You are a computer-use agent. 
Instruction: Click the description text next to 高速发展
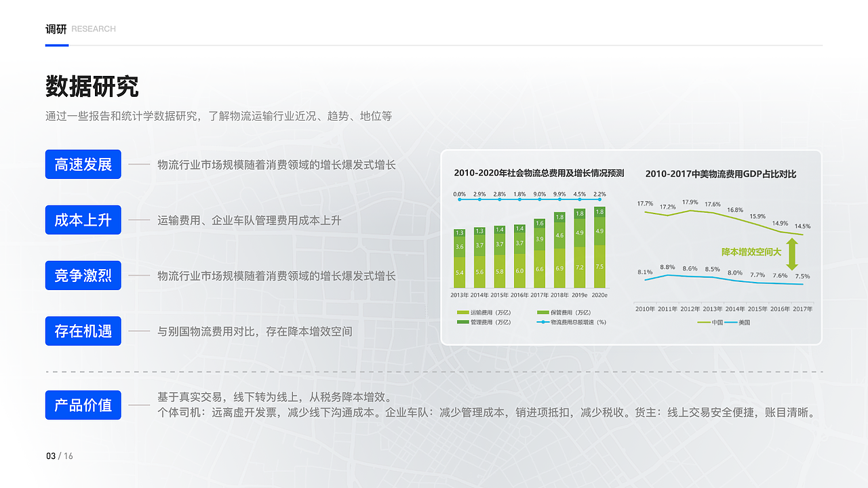pos(277,165)
